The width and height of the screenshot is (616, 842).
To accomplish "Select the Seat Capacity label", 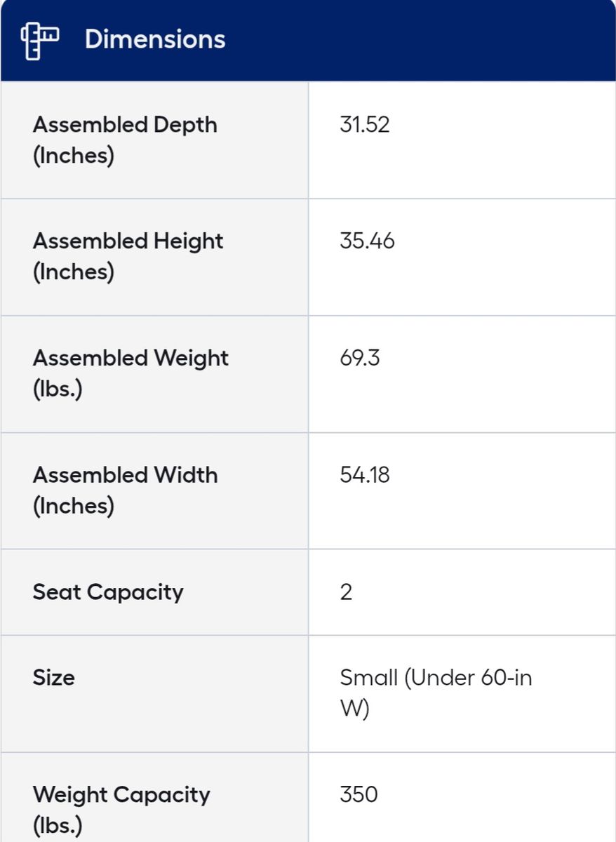I will (108, 592).
